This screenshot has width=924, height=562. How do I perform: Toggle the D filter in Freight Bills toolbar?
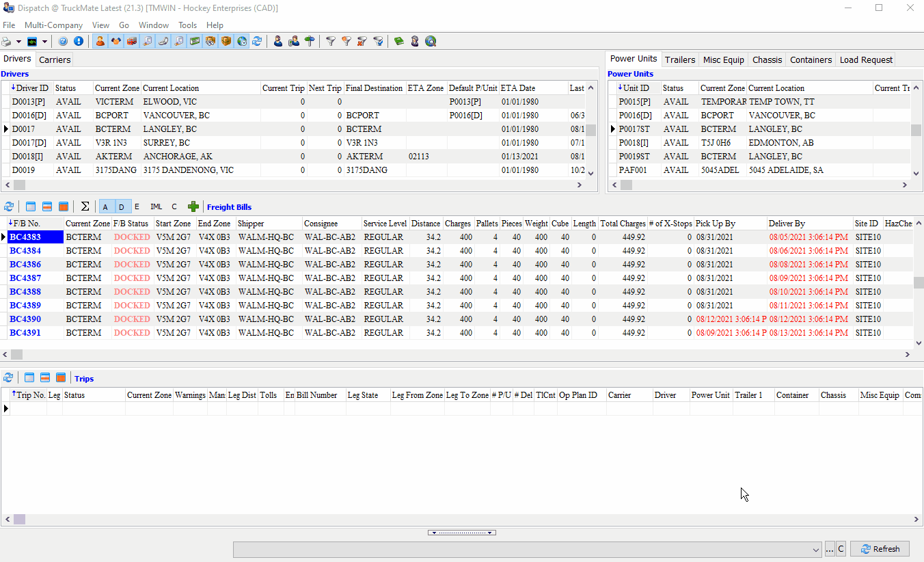tap(122, 207)
